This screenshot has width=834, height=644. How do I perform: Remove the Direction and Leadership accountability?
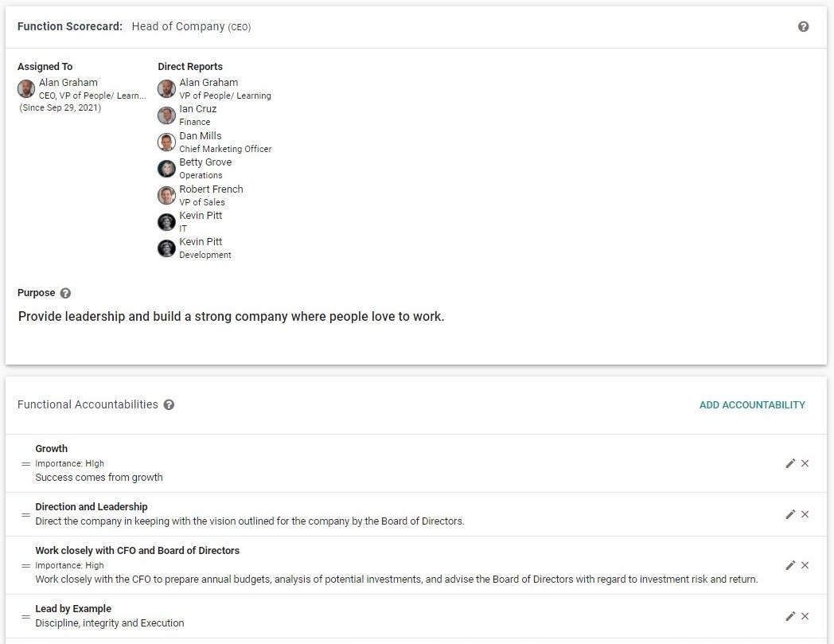click(x=805, y=514)
